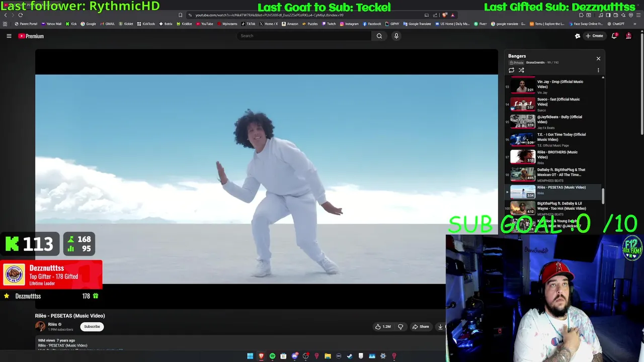Open Microsoft Store from taskbar

[283, 356]
